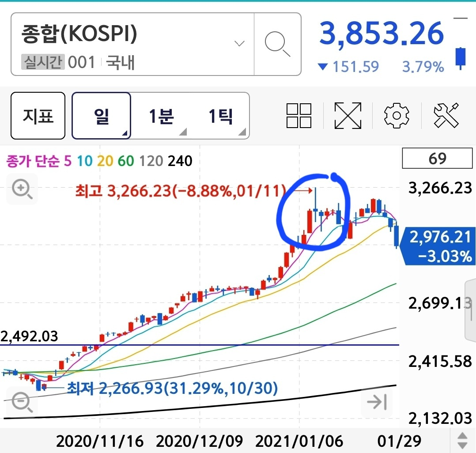Tap the 실시간 realtime badge
476x453 pixels.
tap(43, 62)
